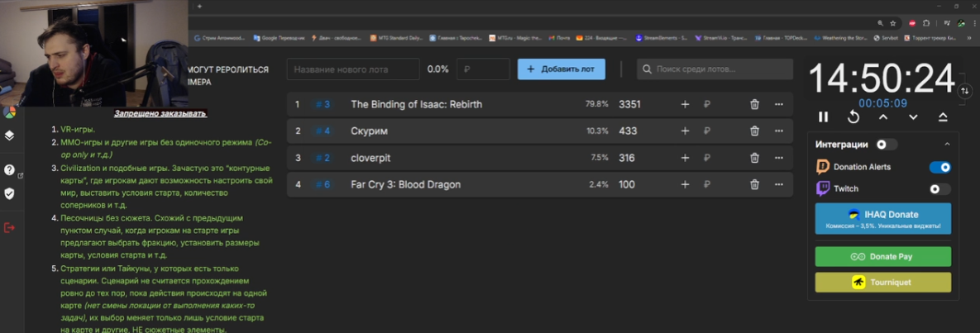
Task: Click the ruble icon on The Binding of Isaac row
Action: [707, 104]
